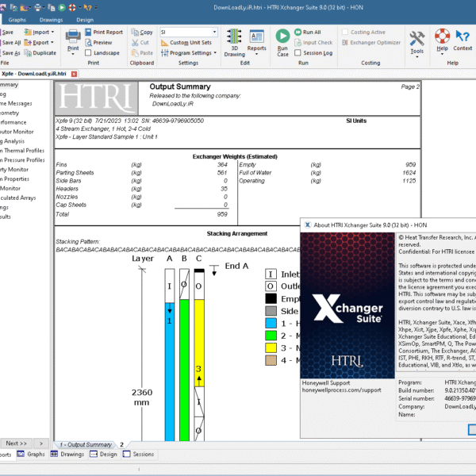Screen dimensions: 476x476
Task: Click the Next >> button
Action: 16,443
